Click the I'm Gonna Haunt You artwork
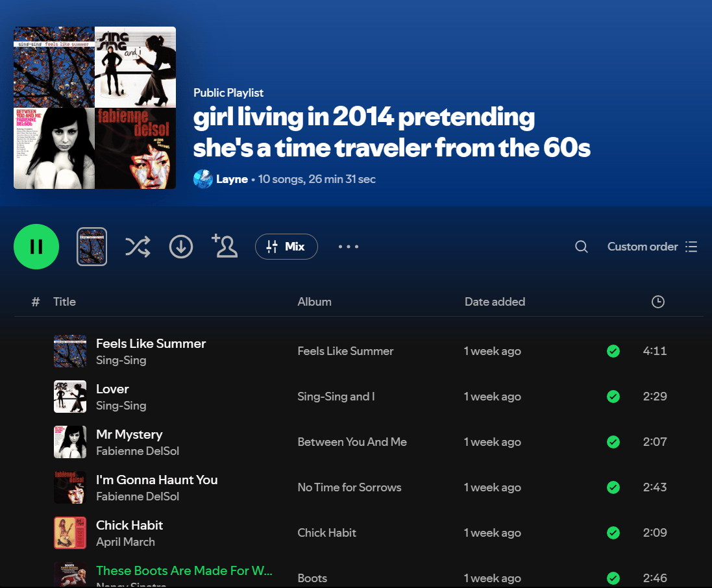Screen dimensions: 712x588 70,487
